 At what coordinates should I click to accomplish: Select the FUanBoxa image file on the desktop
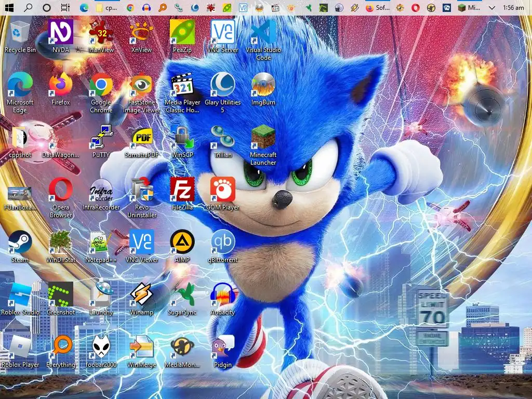click(20, 197)
